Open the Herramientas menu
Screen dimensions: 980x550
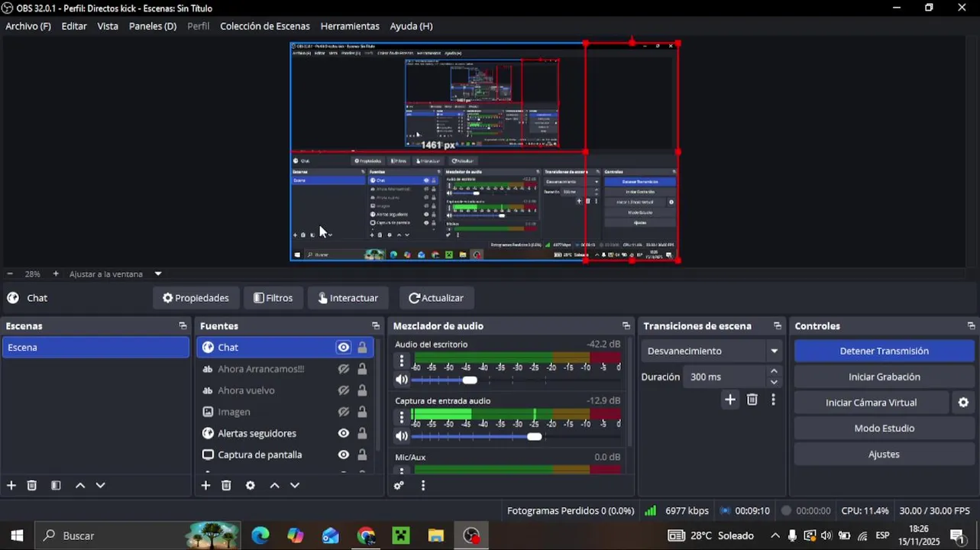(x=350, y=26)
